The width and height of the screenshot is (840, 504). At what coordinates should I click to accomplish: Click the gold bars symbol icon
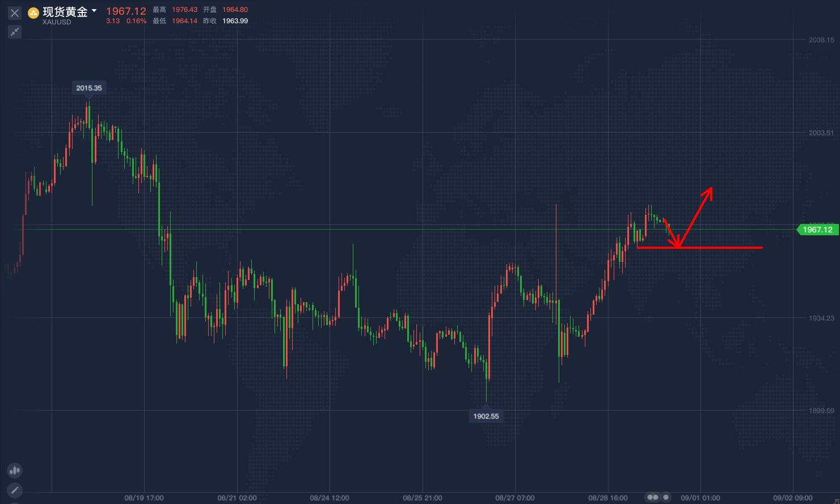click(33, 13)
